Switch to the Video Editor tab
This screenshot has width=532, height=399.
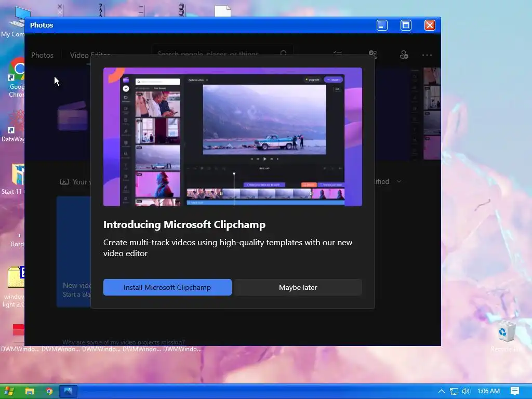(90, 55)
